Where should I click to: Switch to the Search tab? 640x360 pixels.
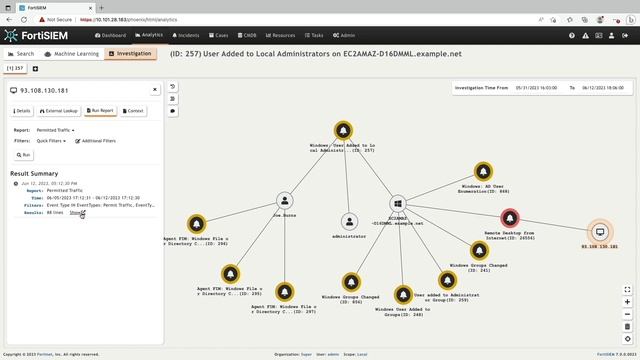(21, 54)
